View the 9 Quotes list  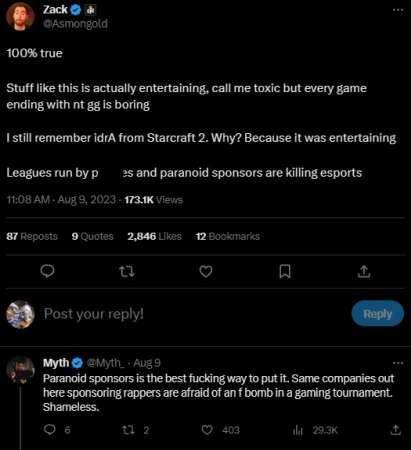click(92, 236)
